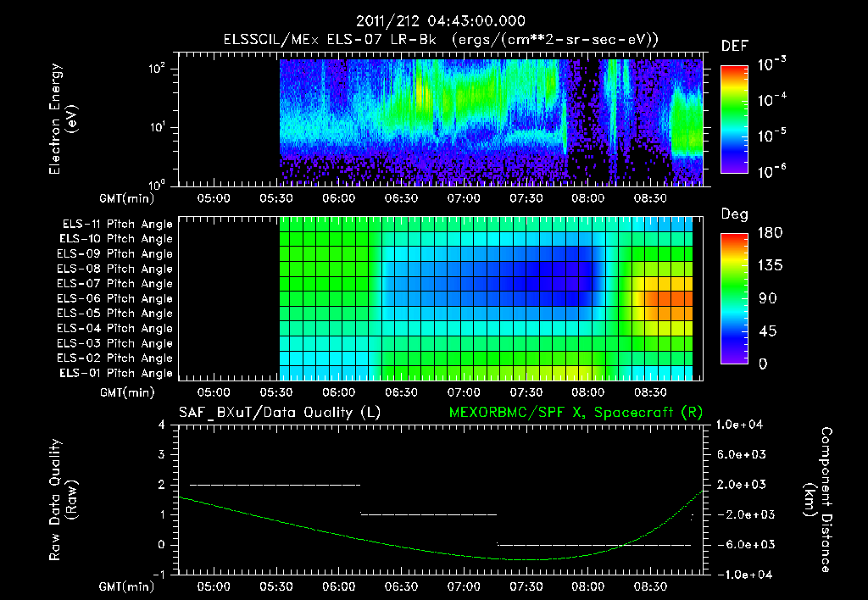Pick the Deg pitch angle color scale bar
Screen dimensions: 868x600
[734, 298]
